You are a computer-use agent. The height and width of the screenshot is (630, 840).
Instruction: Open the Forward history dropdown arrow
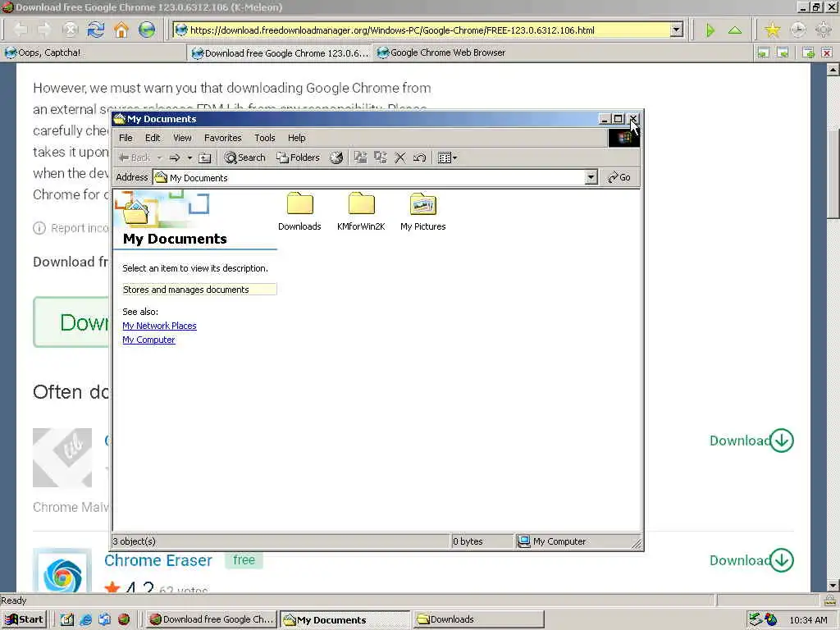click(x=189, y=157)
